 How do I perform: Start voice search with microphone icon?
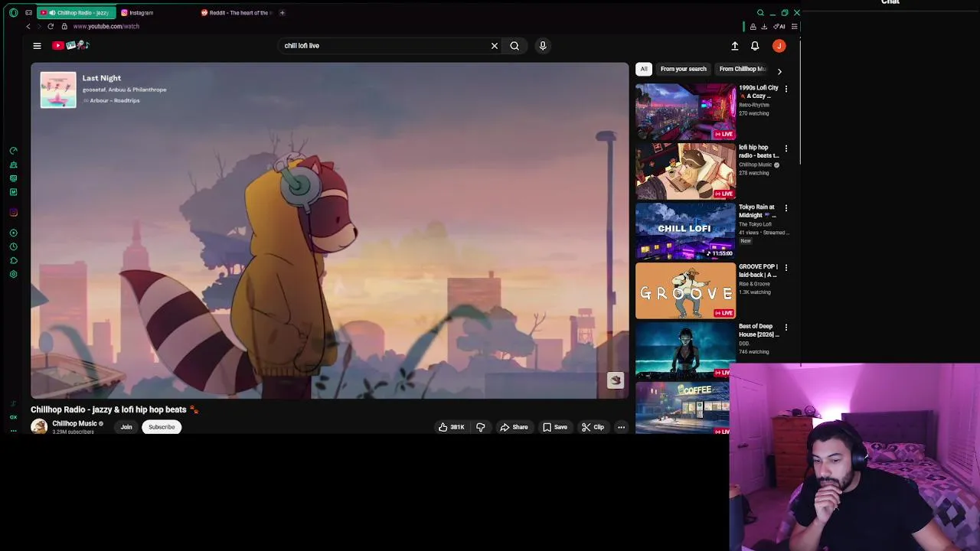543,46
